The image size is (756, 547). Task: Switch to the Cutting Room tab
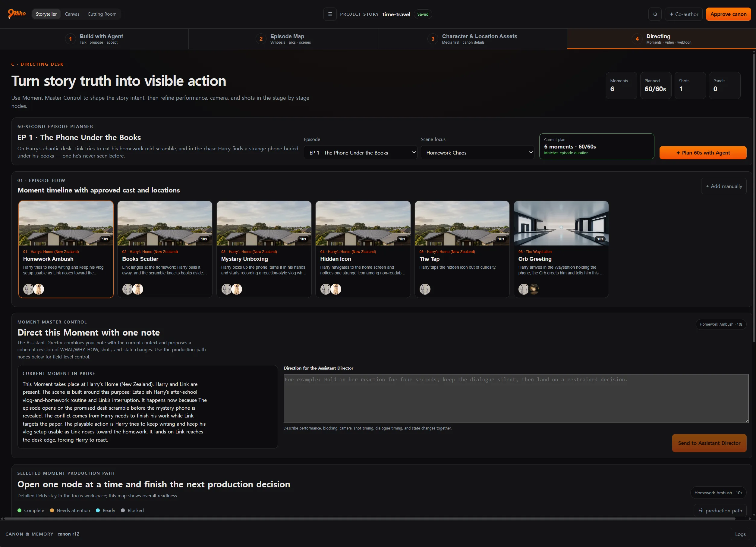point(102,14)
